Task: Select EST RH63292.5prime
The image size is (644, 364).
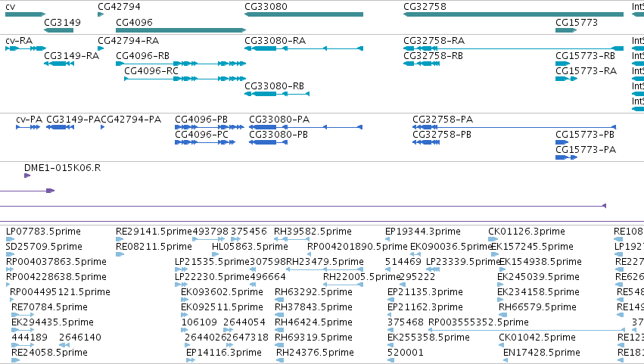Action: tap(313, 293)
